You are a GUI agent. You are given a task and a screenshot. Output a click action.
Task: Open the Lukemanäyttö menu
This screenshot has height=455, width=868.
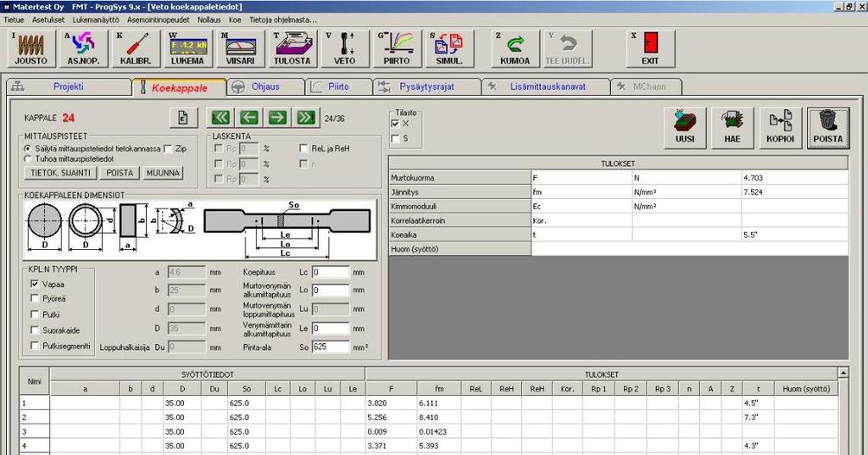tap(96, 19)
